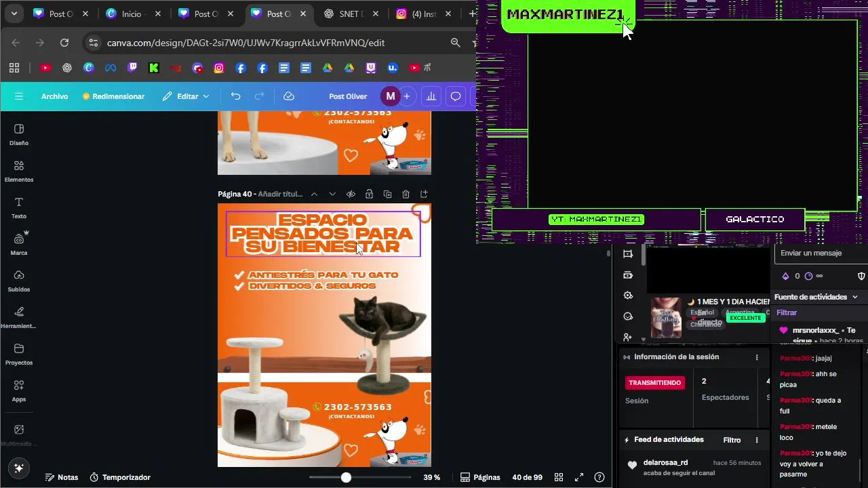Click the 39 % zoom percentage

point(431,477)
